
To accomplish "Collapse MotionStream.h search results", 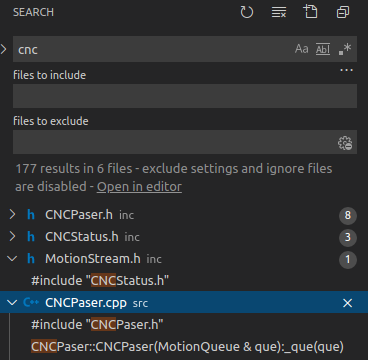I will click(x=12, y=259).
